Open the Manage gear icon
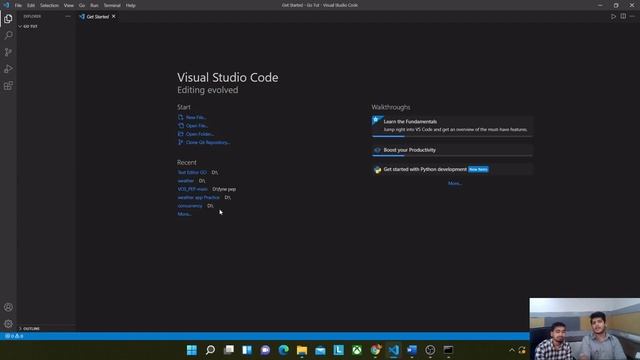Screen dimensions: 640x360 [8, 324]
